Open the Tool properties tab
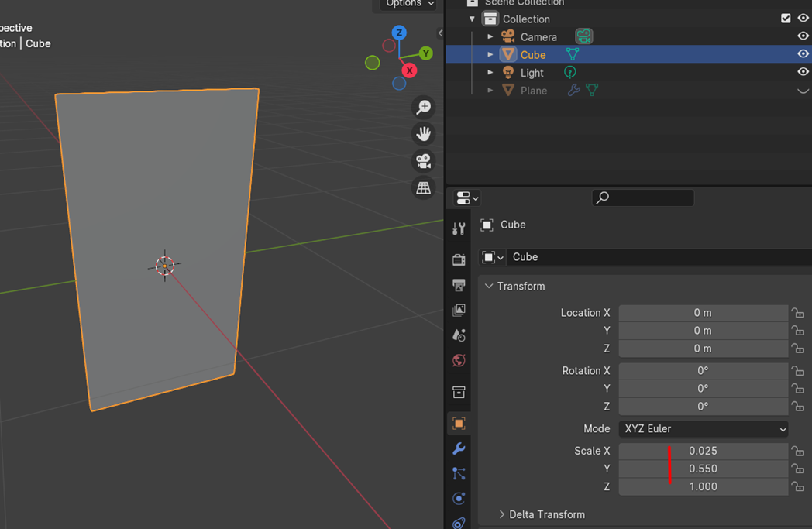812x529 pixels. pos(459,228)
